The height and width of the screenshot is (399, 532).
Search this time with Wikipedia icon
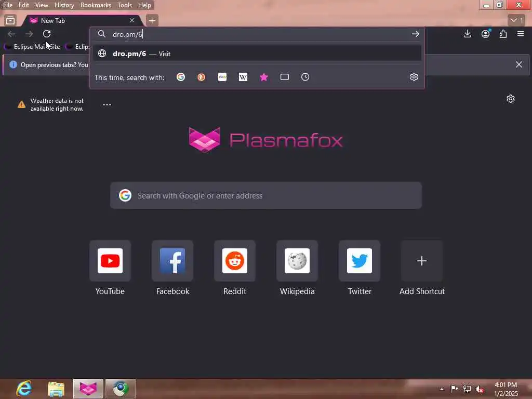pos(243,77)
